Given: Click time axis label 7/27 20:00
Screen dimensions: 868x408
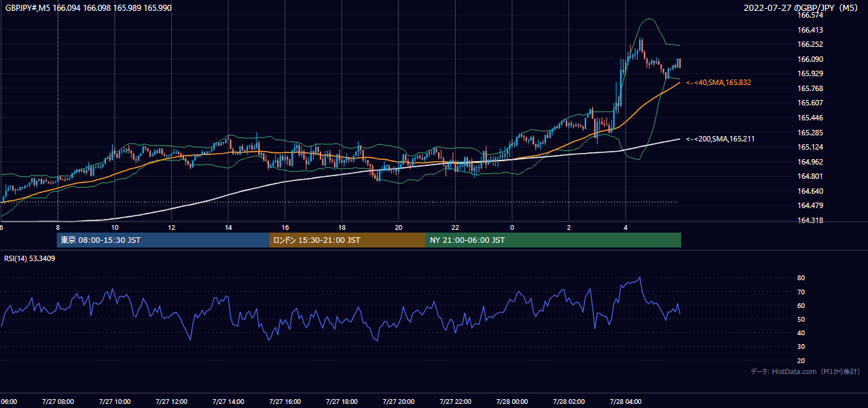Looking at the screenshot, I should pos(399,402).
